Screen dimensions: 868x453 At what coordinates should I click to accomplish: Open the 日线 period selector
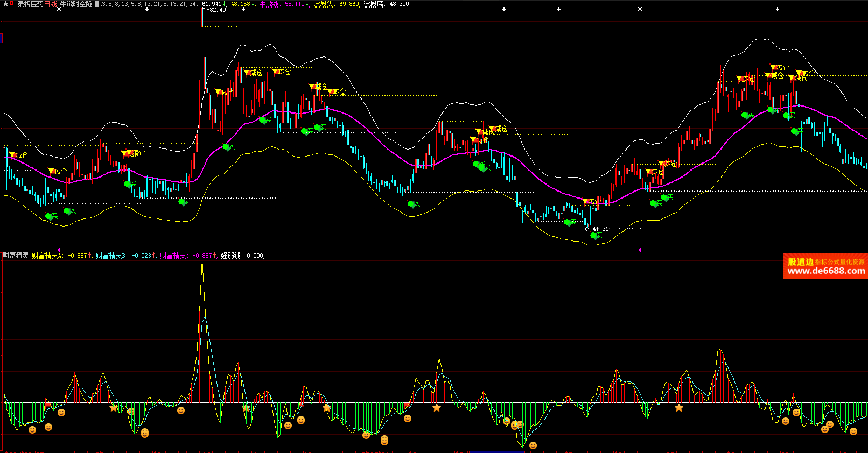50,4
